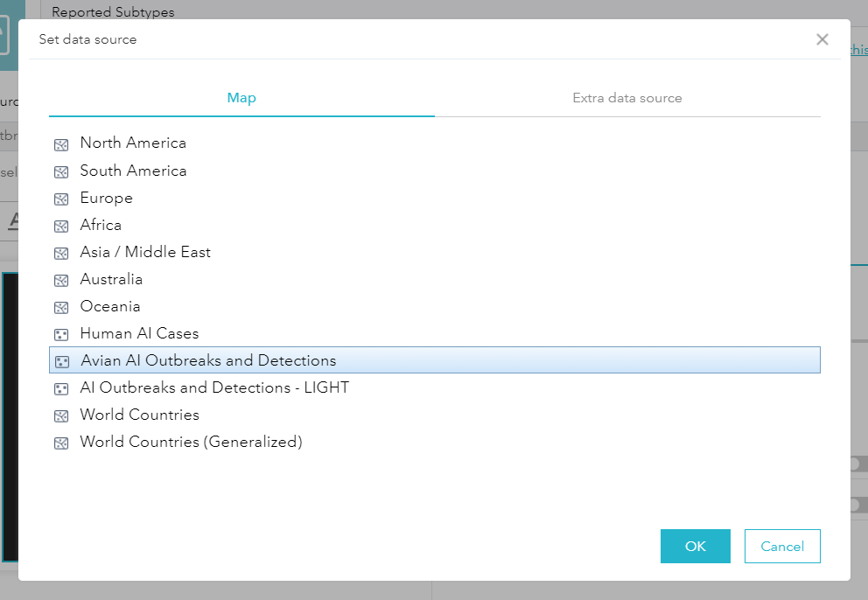The height and width of the screenshot is (600, 868).
Task: Close the Set data source dialog
Action: click(x=822, y=39)
